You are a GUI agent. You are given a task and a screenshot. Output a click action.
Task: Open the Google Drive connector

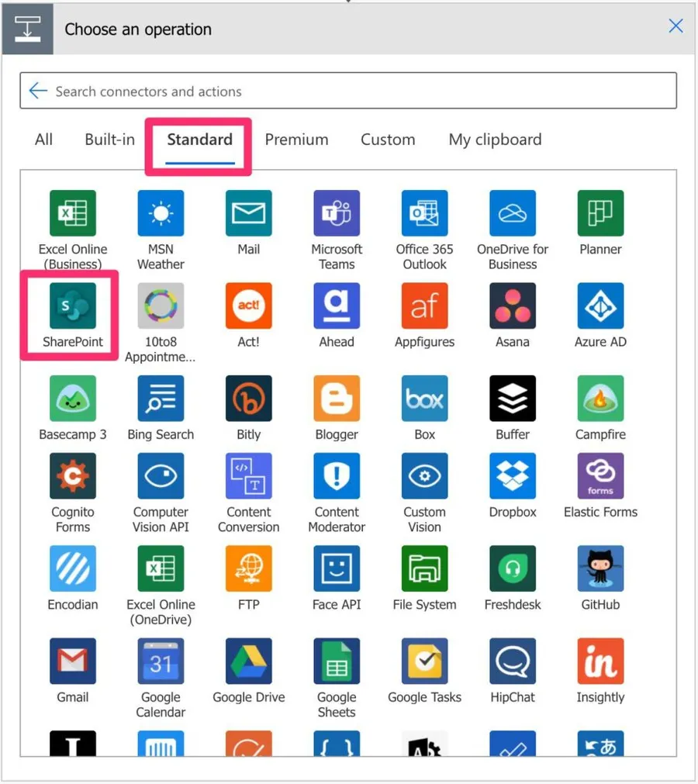[x=248, y=661]
